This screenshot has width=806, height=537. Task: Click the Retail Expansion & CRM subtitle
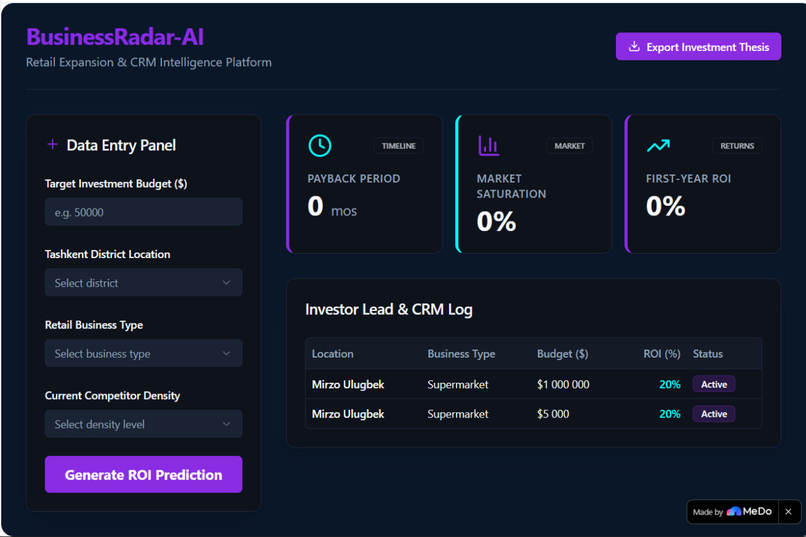(149, 62)
